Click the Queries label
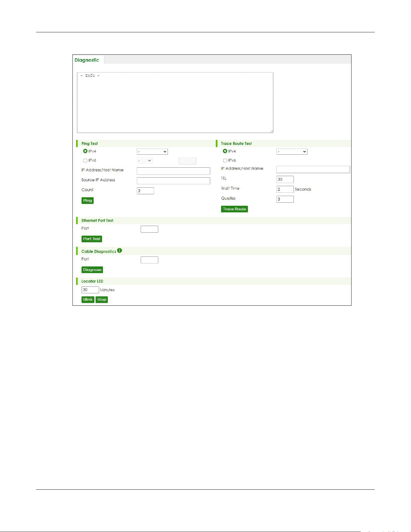Screen dimensions: 411x532 pyautogui.click(x=228, y=198)
